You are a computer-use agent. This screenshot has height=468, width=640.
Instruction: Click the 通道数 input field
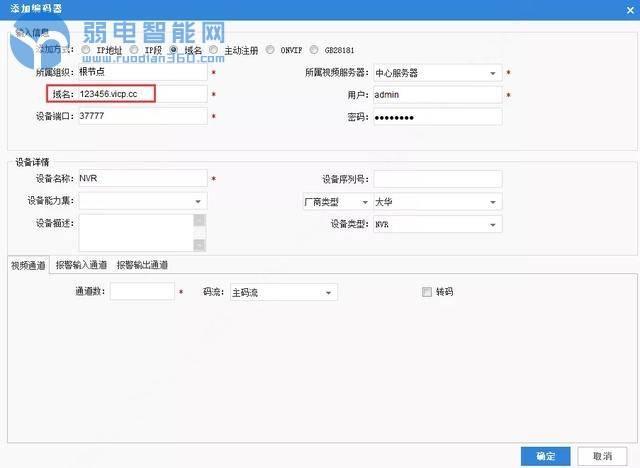tap(142, 292)
